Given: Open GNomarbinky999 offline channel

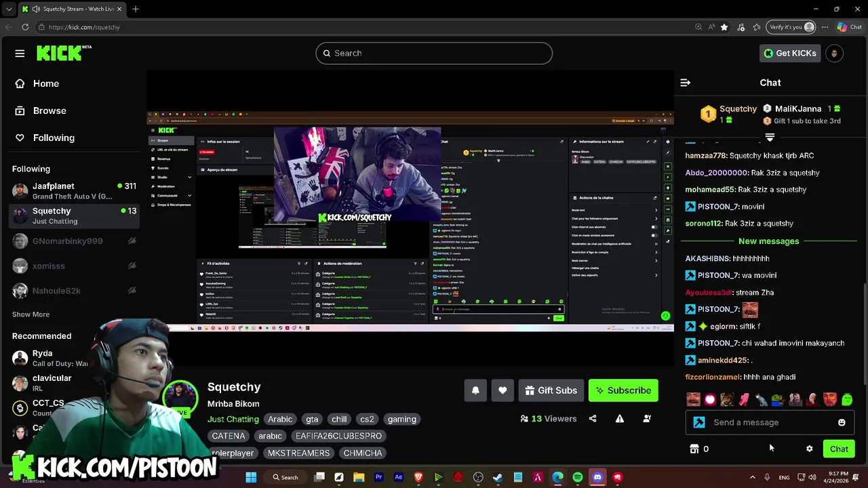Looking at the screenshot, I should point(73,241).
